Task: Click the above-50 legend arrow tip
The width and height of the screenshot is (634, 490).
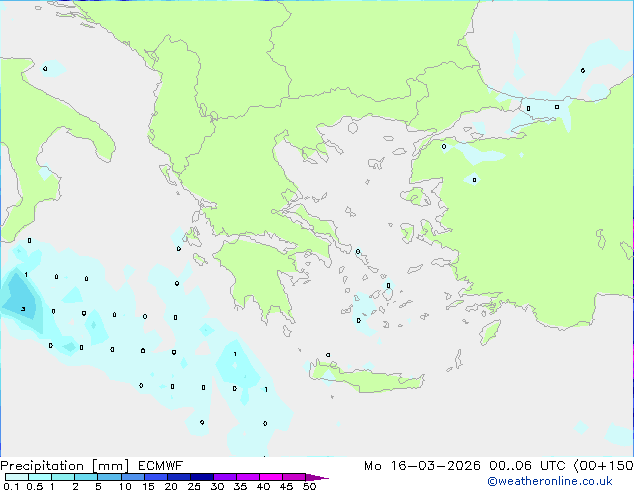Action: [x=317, y=477]
